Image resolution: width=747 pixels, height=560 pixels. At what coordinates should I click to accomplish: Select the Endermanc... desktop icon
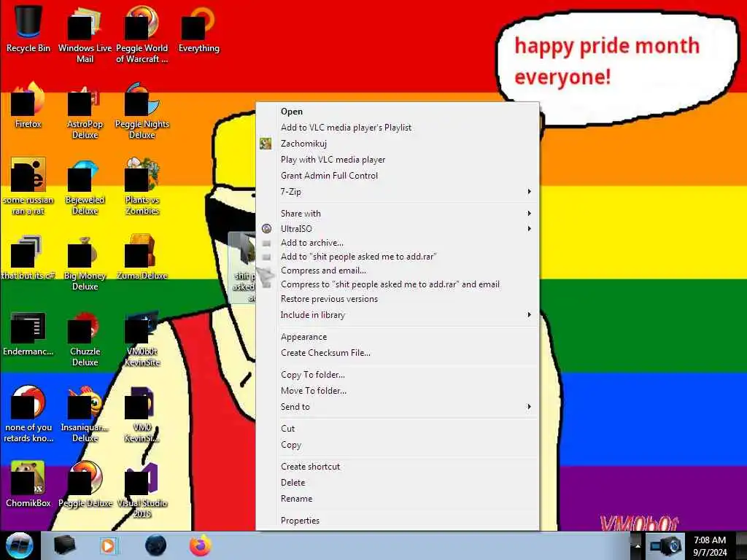tap(28, 333)
